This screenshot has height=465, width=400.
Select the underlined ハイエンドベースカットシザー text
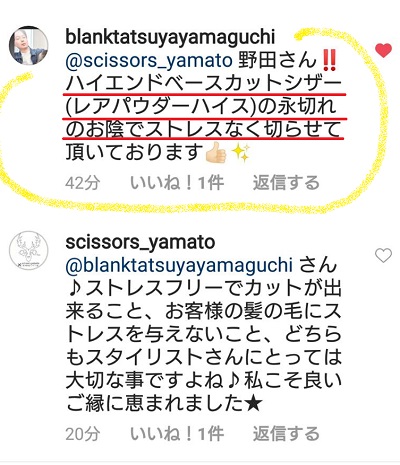click(x=204, y=84)
